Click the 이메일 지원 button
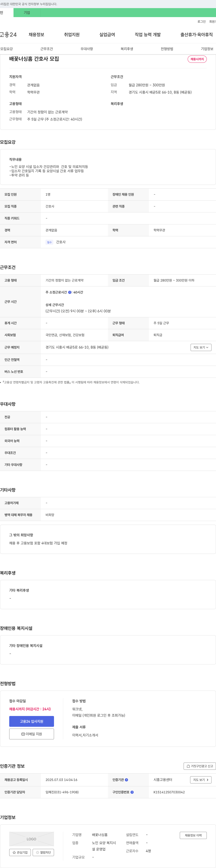Viewport: 216px width, 868px height. (32, 734)
